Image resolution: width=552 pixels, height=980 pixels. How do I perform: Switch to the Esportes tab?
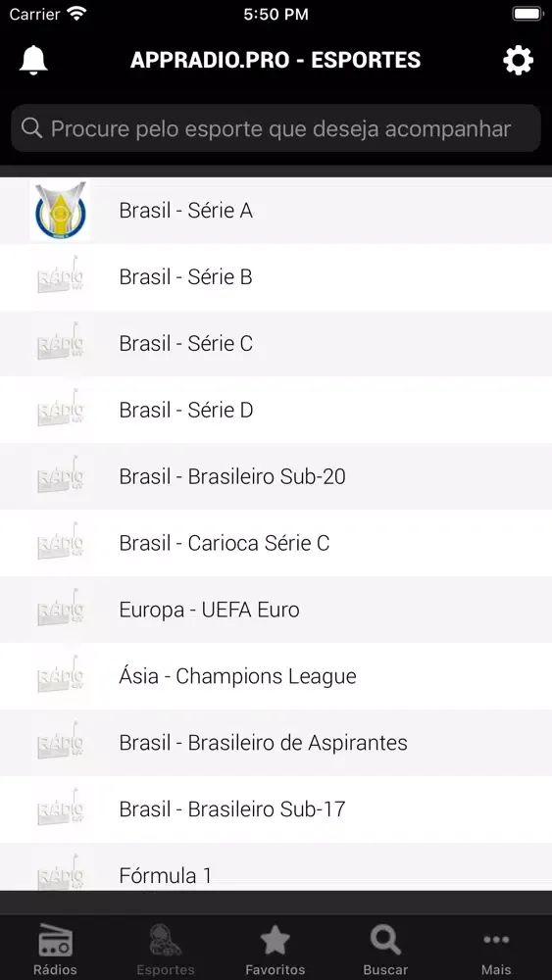pyautogui.click(x=166, y=949)
